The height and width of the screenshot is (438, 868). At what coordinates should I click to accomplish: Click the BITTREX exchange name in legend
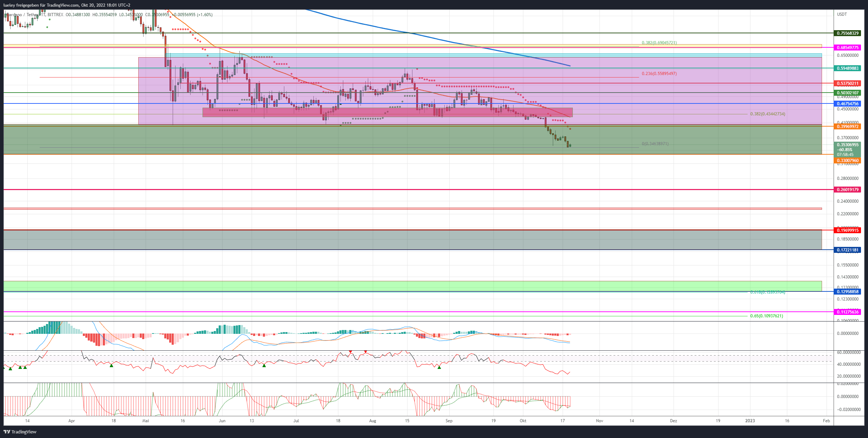55,15
